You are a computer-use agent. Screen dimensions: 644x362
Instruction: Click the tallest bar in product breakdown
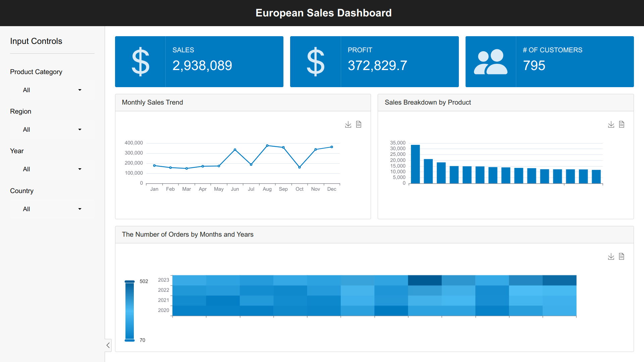(x=415, y=164)
